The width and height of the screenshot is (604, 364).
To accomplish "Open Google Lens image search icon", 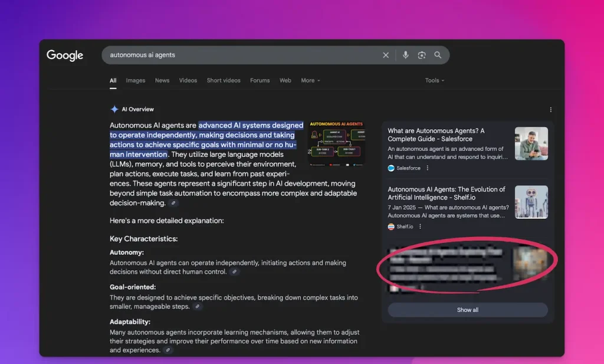I will point(422,55).
